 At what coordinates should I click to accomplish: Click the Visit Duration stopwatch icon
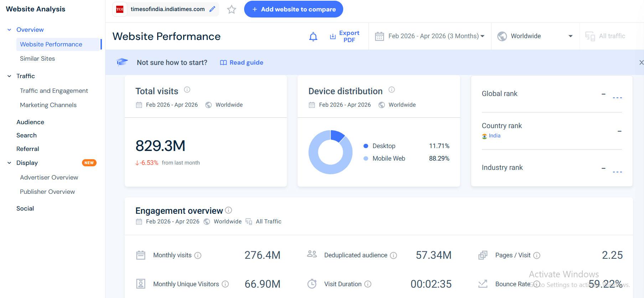point(312,284)
